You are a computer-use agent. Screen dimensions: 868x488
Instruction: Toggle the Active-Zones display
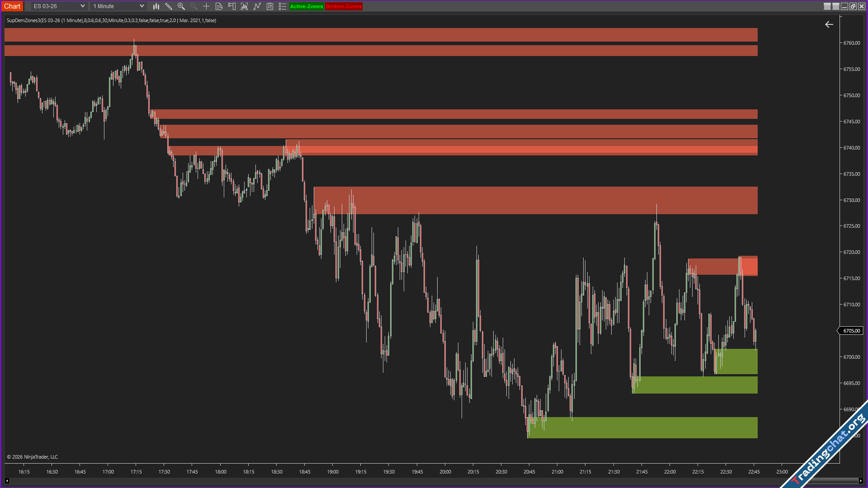(x=307, y=6)
